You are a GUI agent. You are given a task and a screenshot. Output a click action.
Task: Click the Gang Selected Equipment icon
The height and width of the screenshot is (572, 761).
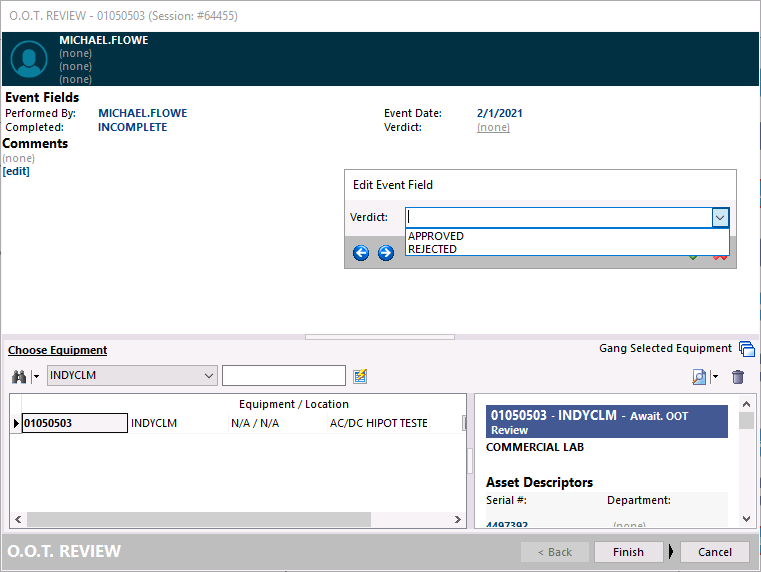[746, 349]
